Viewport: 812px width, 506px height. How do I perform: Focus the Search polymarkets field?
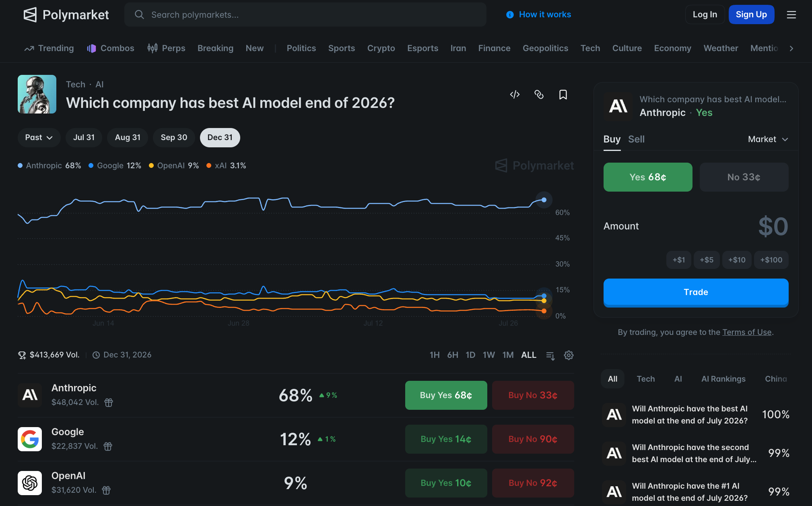305,14
